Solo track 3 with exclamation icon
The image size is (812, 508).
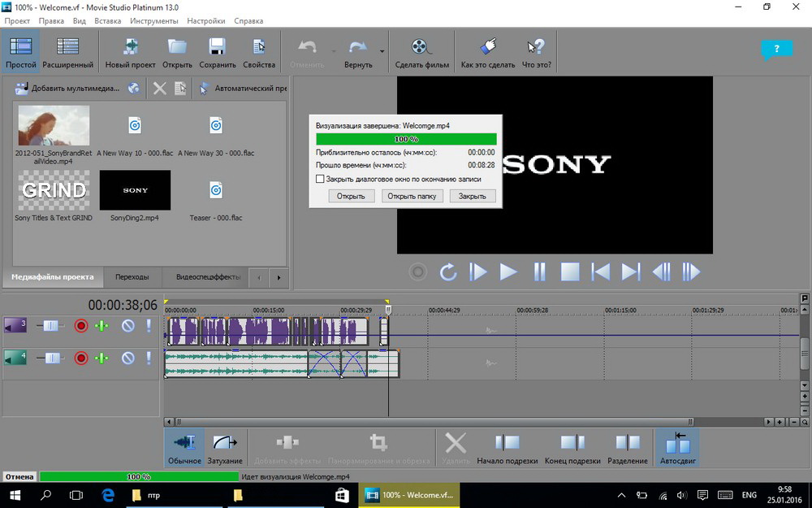[149, 326]
